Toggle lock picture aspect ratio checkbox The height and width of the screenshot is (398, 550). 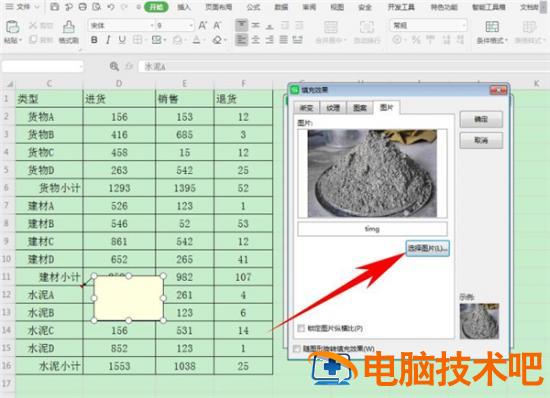click(x=301, y=329)
